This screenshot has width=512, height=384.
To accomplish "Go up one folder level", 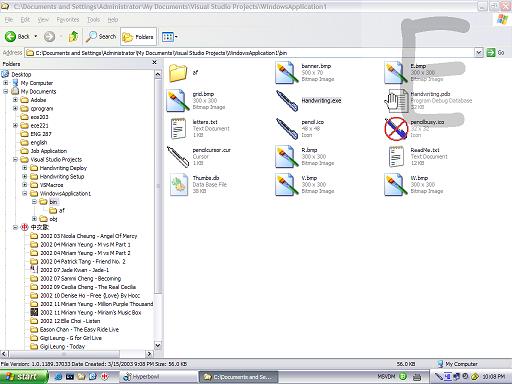I will [x=73, y=36].
